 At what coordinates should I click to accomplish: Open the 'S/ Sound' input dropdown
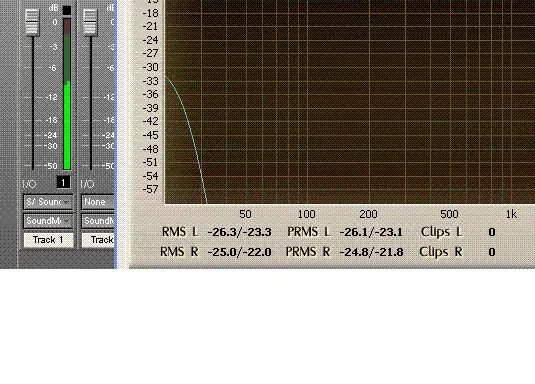pyautogui.click(x=48, y=202)
